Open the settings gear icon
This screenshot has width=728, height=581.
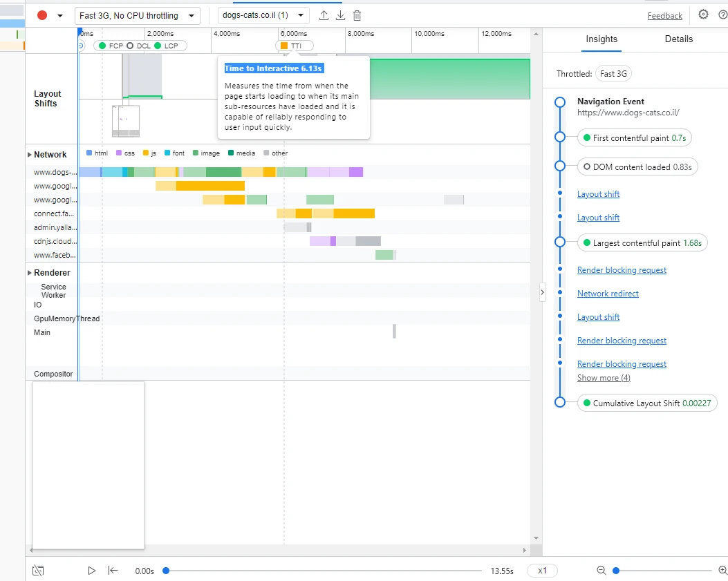coord(703,15)
